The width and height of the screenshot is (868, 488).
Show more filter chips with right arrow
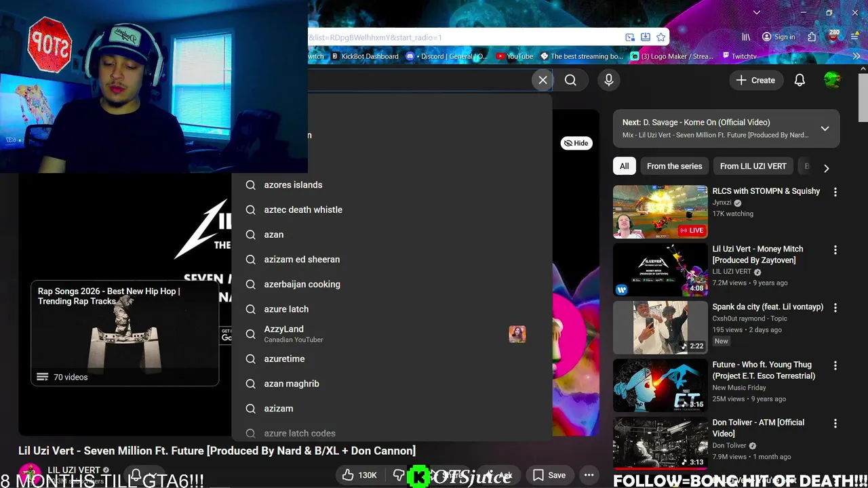point(826,167)
